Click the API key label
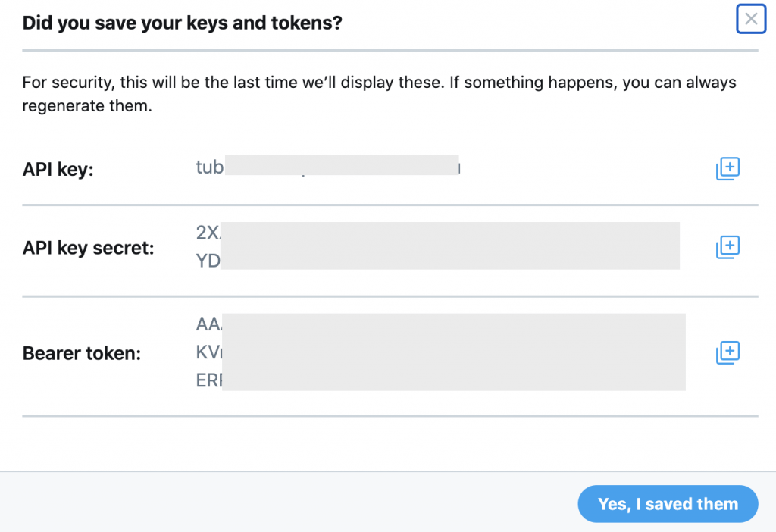 coord(58,169)
